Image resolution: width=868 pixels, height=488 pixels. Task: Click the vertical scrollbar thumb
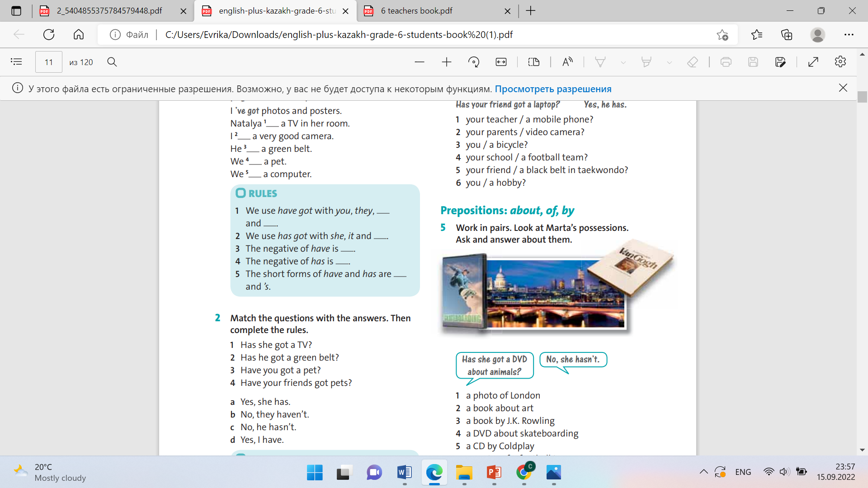pos(862,97)
